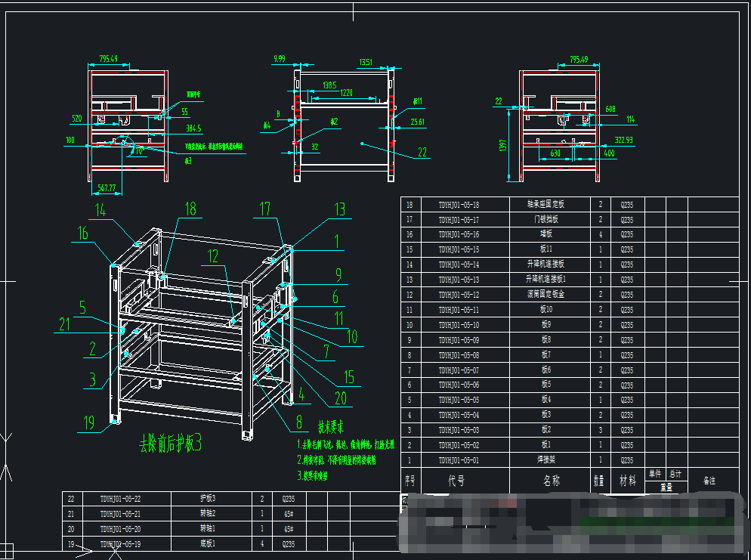Viewport: 751px width, 560px height.
Task: Select balloon number 19 near frame foot
Action: pos(89,423)
